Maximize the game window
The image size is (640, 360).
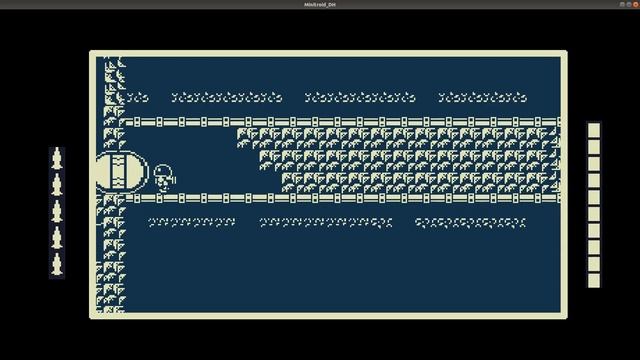click(629, 4)
